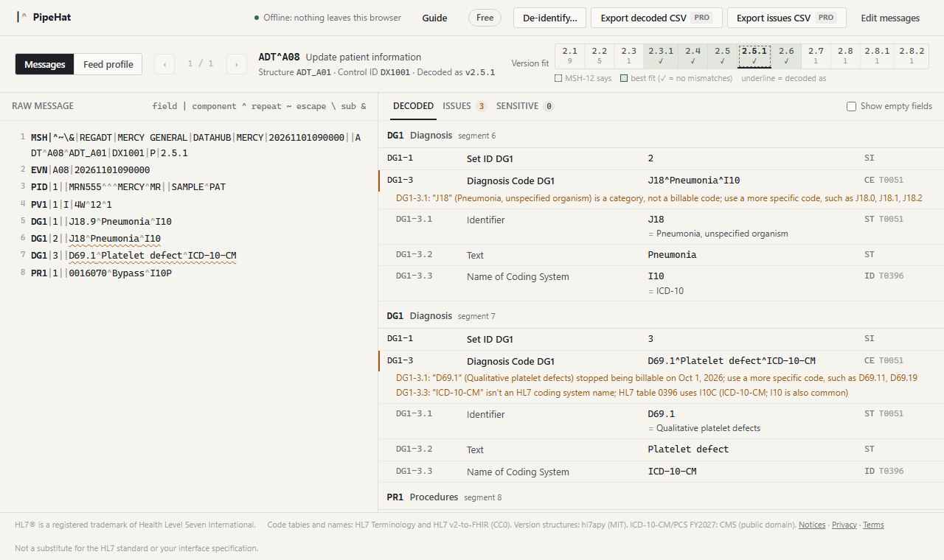This screenshot has width=944, height=560.
Task: Go to previous message arrow
Action: pos(164,64)
